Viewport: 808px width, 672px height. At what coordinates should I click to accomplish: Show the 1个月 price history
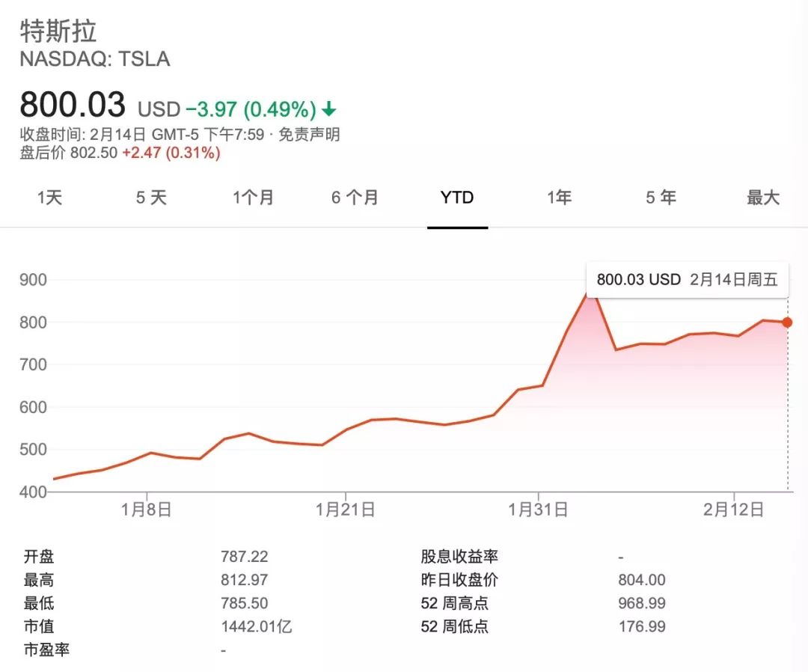[253, 198]
